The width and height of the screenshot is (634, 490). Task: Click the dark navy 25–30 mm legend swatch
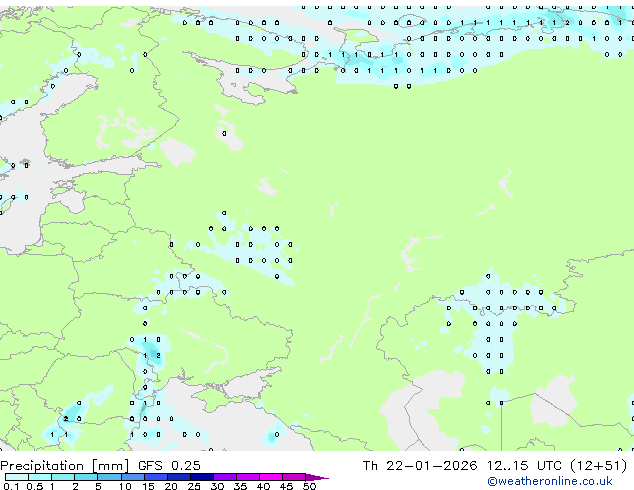(201, 477)
